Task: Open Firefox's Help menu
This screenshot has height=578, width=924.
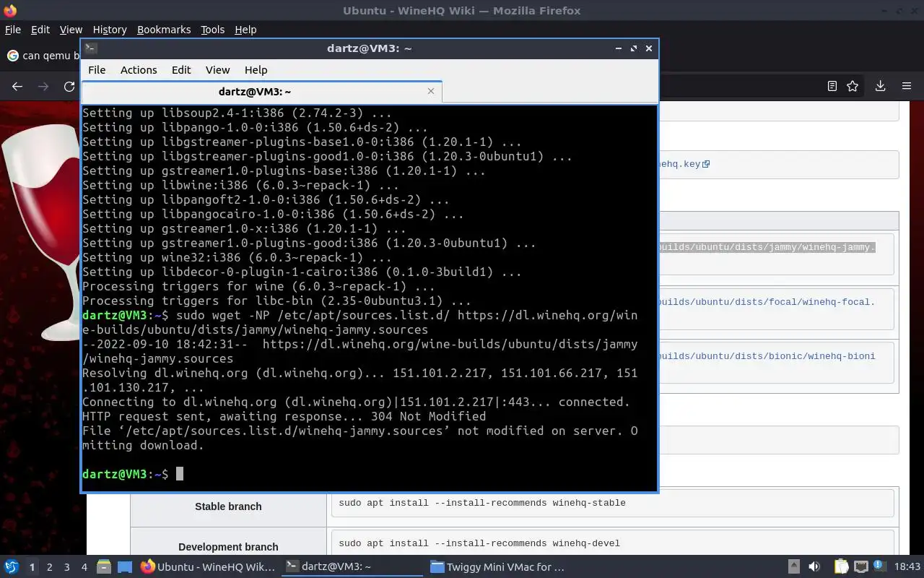Action: [245, 30]
